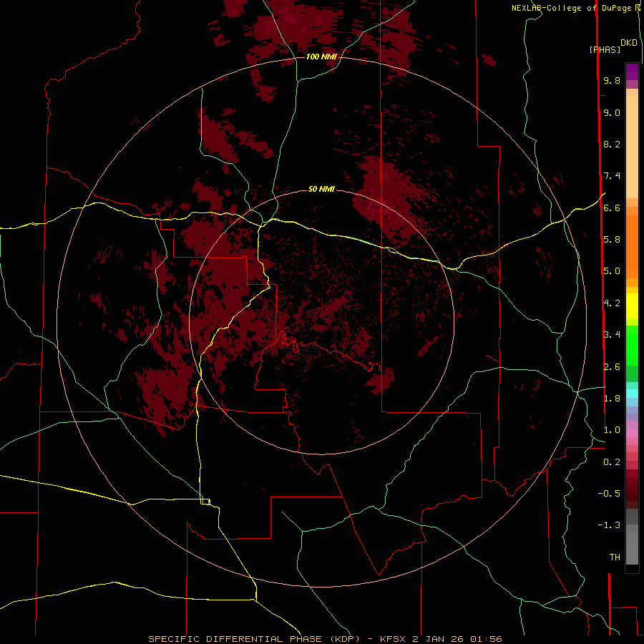Click the KFSX station identifier in the caption
Screen dimensions: 644x644
[x=394, y=639]
